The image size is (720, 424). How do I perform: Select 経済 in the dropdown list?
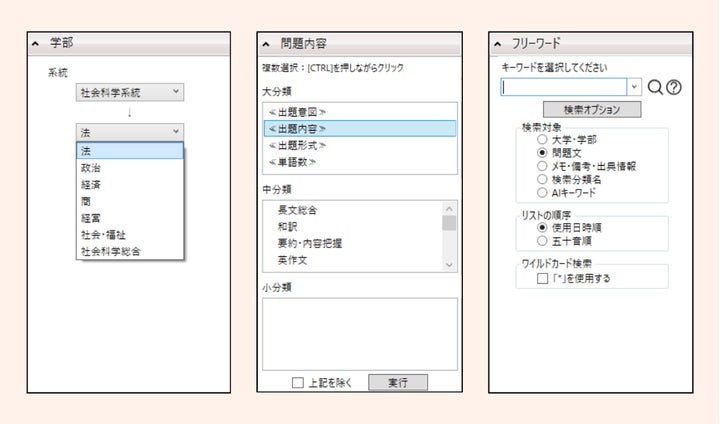[x=130, y=185]
